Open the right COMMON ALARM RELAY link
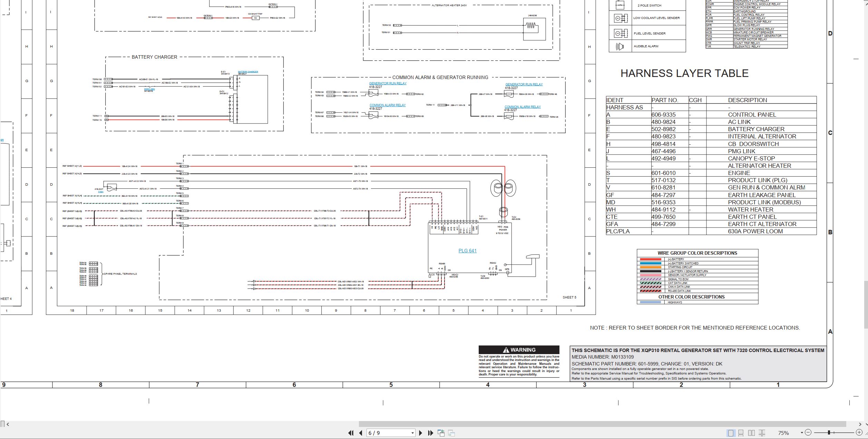This screenshot has height=439, width=868. pyautogui.click(x=523, y=107)
